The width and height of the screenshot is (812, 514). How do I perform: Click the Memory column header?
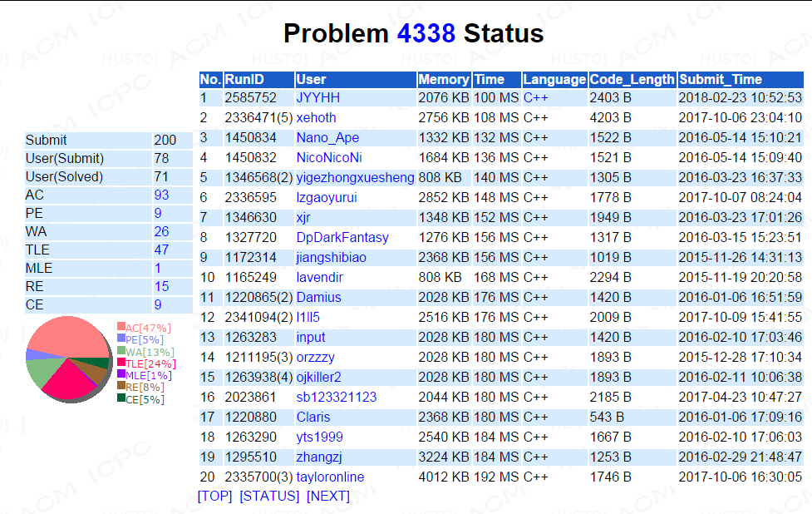point(444,79)
